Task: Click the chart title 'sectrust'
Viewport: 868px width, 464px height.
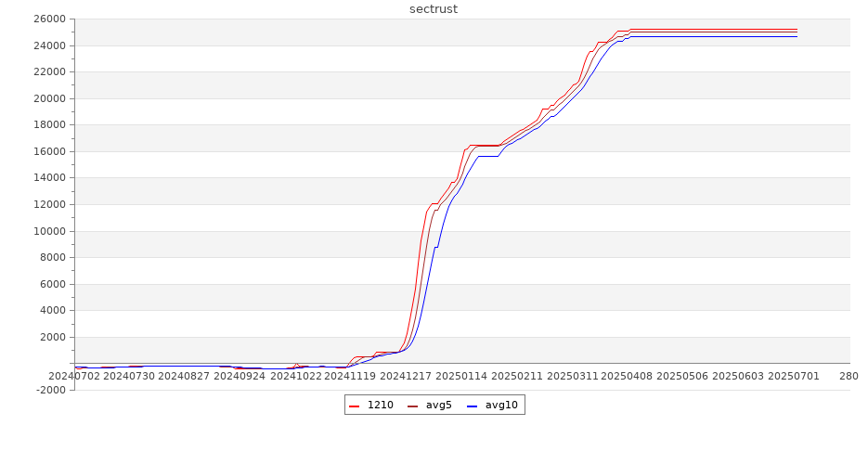Action: (x=434, y=9)
